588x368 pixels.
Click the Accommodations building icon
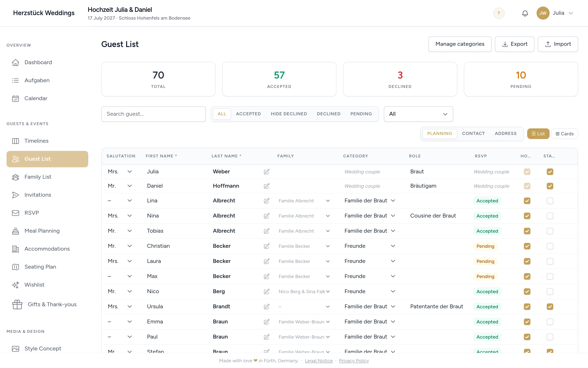[x=16, y=249]
